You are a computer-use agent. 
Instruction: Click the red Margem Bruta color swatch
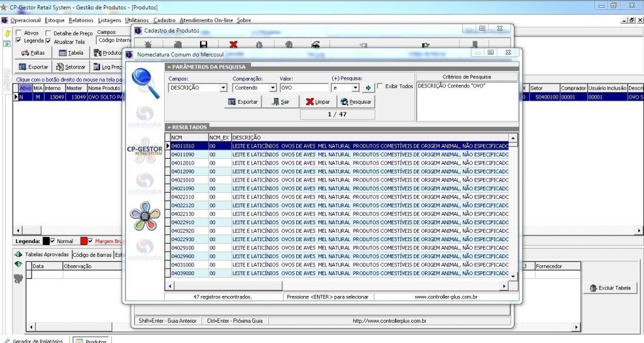84,241
